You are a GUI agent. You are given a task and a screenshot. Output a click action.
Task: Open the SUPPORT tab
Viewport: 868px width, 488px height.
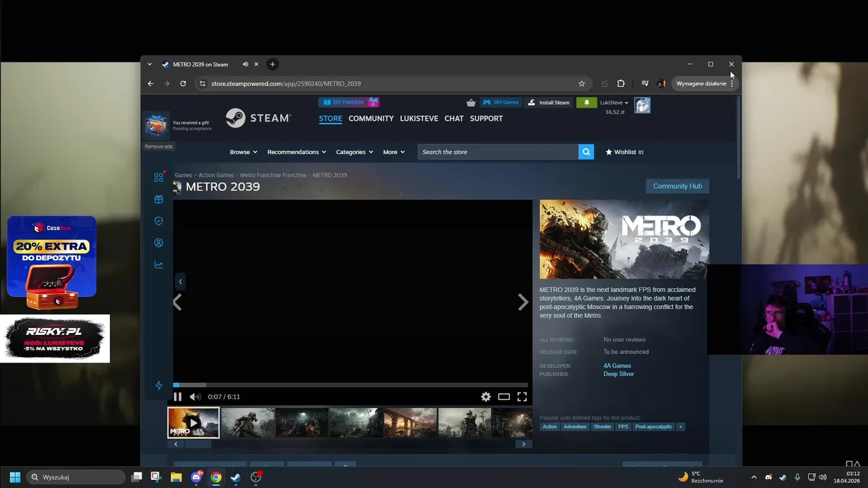point(486,119)
